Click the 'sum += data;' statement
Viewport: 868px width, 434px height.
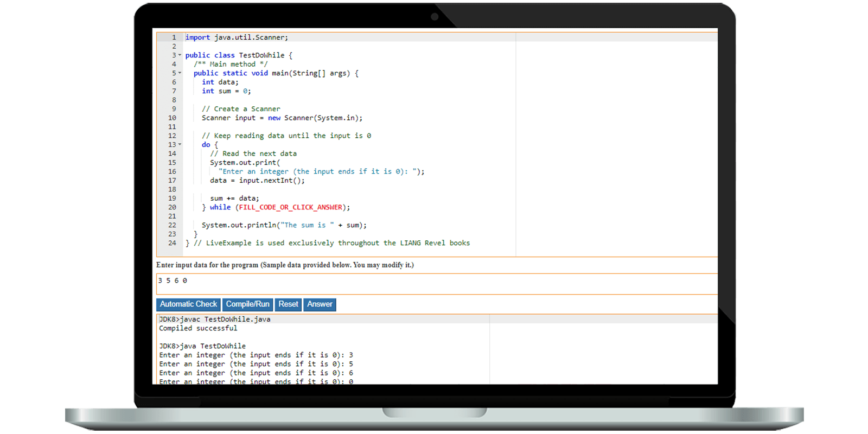pos(234,199)
